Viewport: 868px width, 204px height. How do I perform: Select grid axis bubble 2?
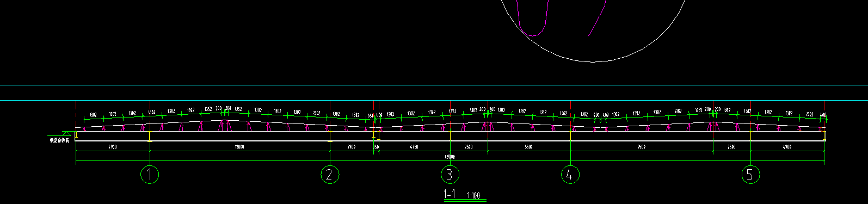330,175
